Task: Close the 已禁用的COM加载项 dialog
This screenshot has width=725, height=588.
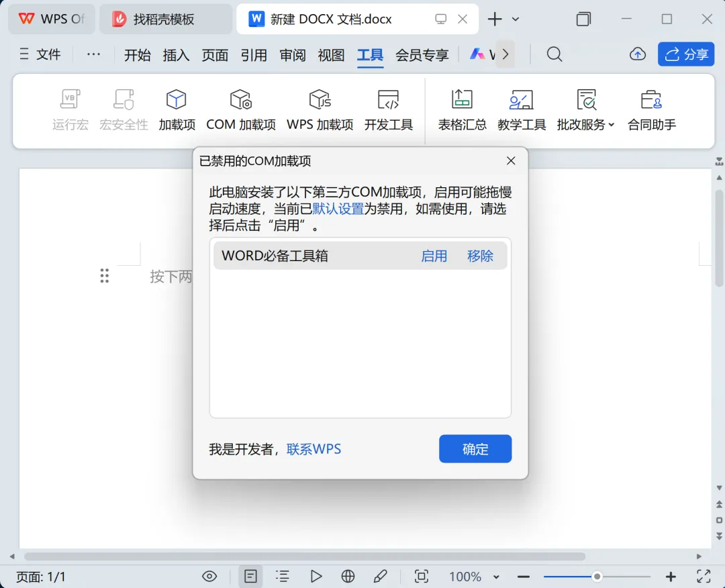Action: [511, 160]
